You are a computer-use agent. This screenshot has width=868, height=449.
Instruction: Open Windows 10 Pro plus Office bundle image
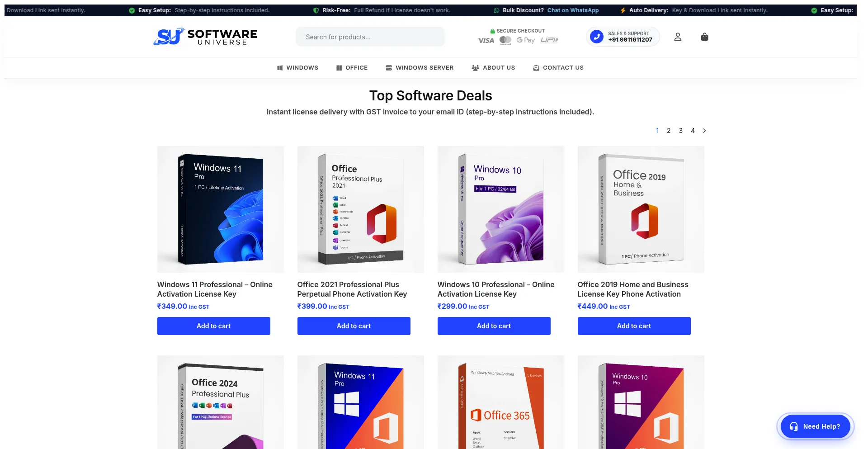coord(641,402)
